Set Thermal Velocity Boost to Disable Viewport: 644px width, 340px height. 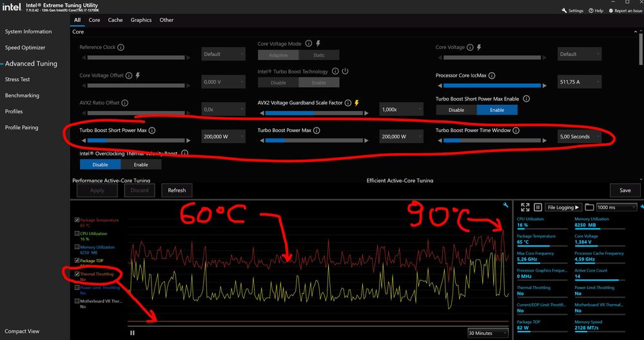[100, 164]
